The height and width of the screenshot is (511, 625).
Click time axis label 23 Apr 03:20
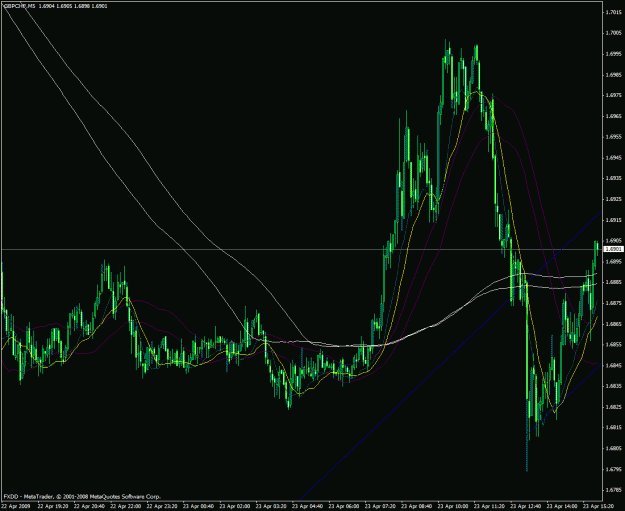coord(270,506)
